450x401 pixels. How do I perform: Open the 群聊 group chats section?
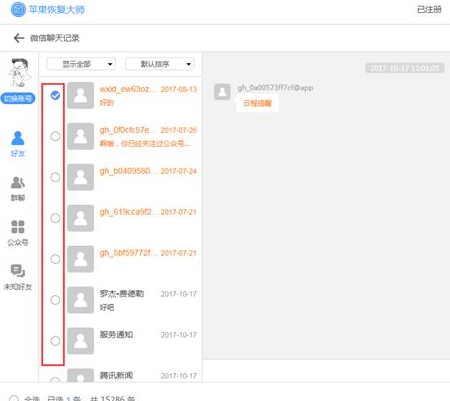[18, 189]
